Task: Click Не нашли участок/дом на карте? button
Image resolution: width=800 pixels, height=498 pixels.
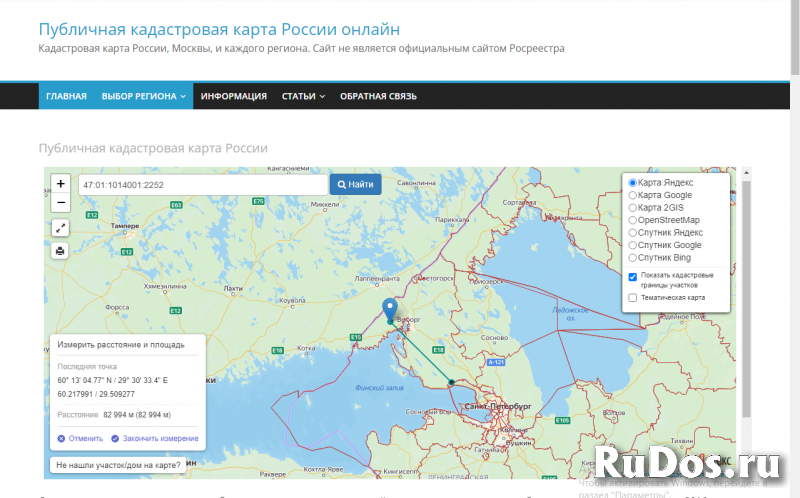Action: click(118, 465)
